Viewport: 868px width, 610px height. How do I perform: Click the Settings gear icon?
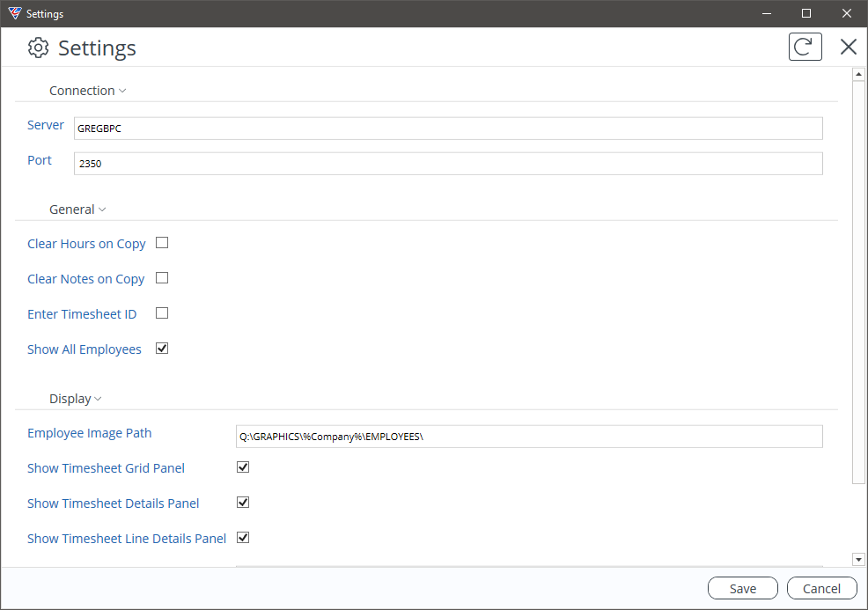(38, 48)
